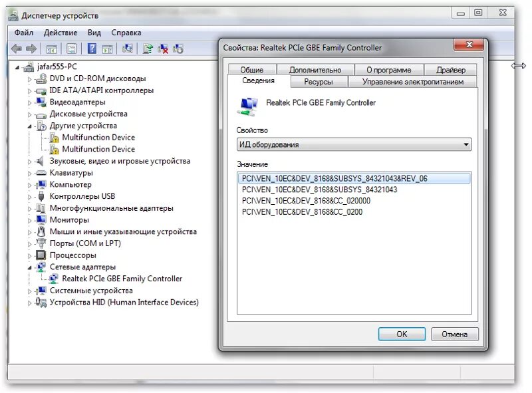
Task: Open the Вид menu
Action: (x=94, y=33)
